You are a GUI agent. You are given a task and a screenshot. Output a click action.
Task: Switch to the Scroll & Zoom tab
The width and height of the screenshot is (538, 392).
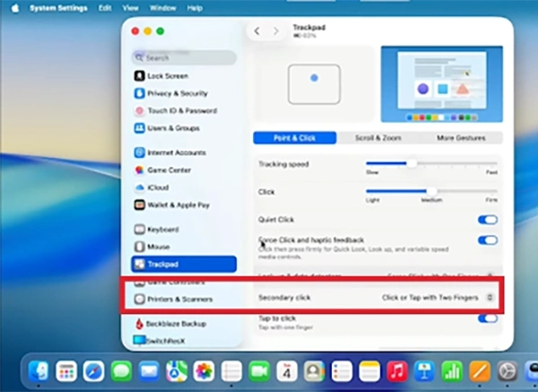378,138
